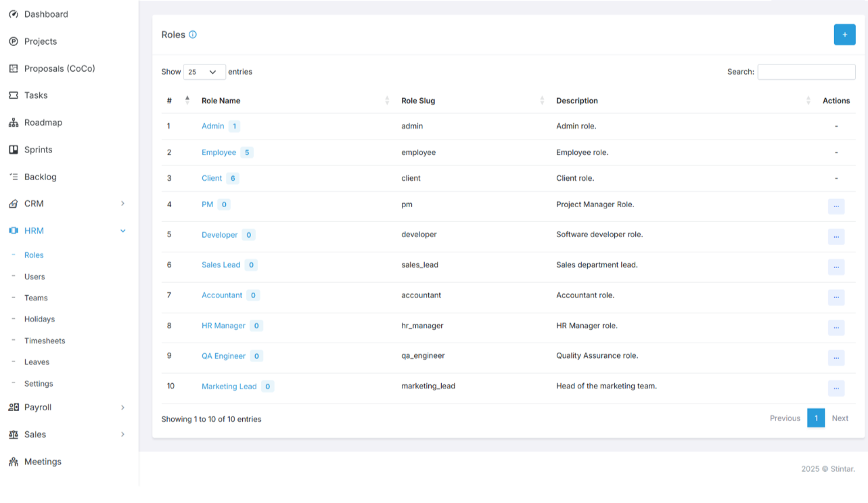Sort table by Role Name column
Image resolution: width=868 pixels, height=503 pixels.
[221, 101]
